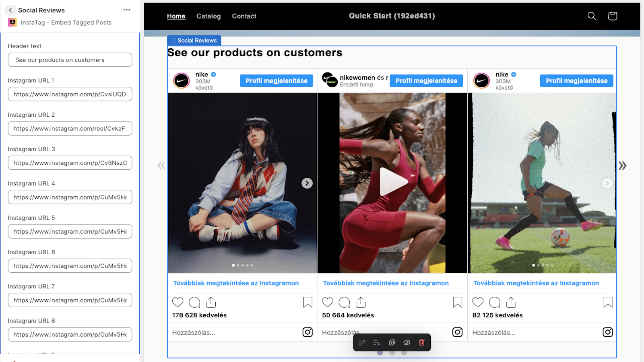Hide the Social Reviews section using eye-slash icon

[406, 342]
